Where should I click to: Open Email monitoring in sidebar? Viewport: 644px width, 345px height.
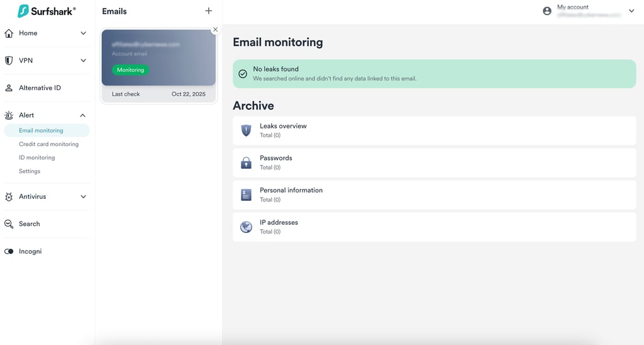tap(47, 130)
